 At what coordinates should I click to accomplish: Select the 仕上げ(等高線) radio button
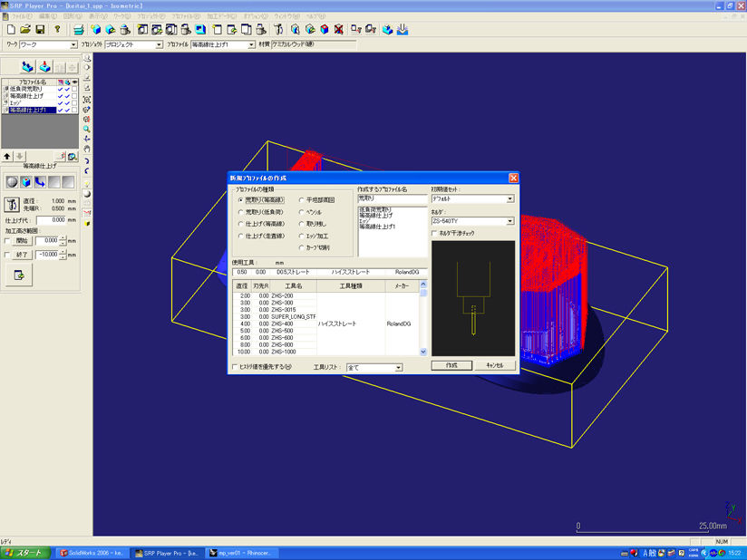click(240, 223)
